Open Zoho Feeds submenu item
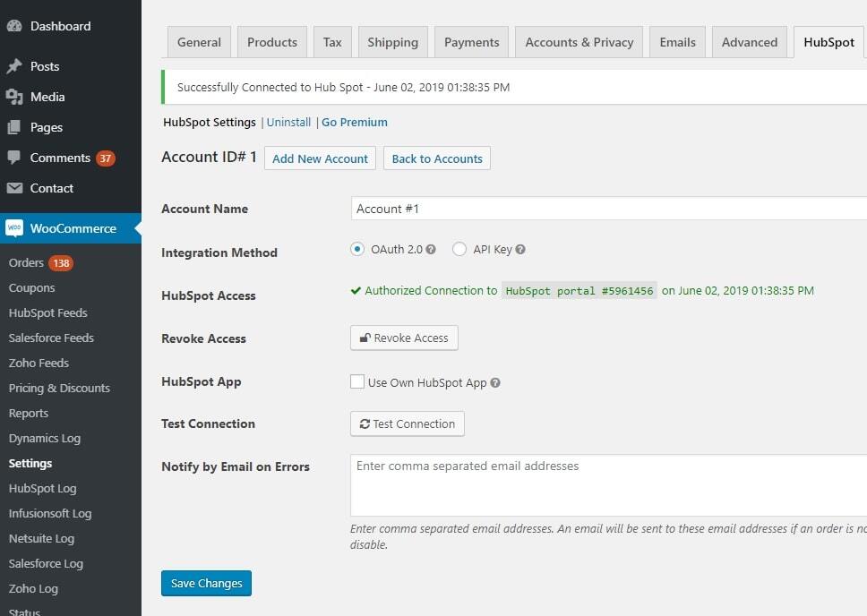 point(39,363)
